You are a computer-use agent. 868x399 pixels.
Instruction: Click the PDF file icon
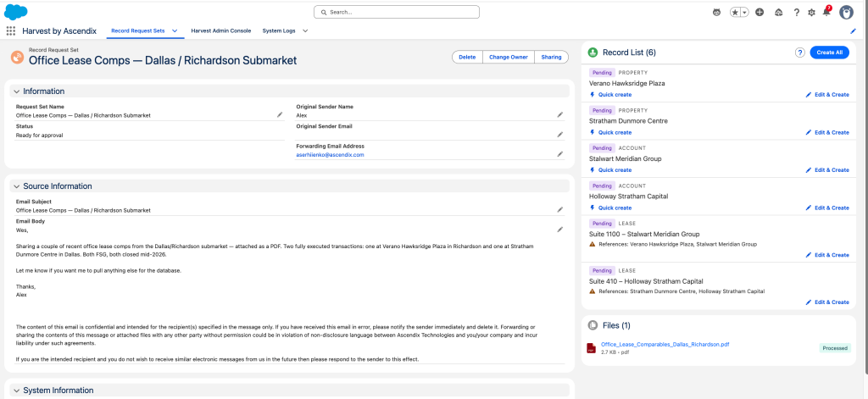(591, 347)
